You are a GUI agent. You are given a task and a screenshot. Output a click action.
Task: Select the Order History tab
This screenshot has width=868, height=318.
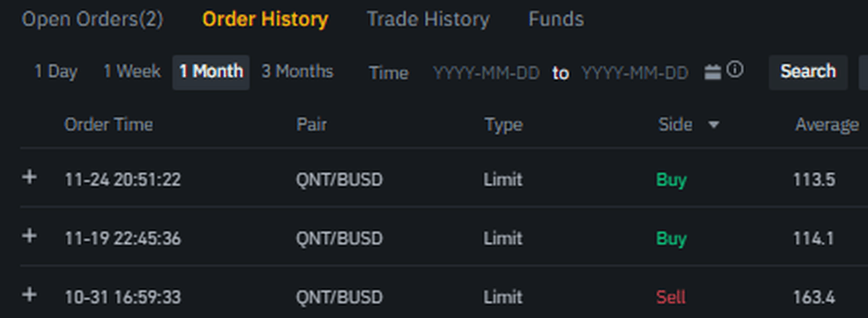click(265, 19)
